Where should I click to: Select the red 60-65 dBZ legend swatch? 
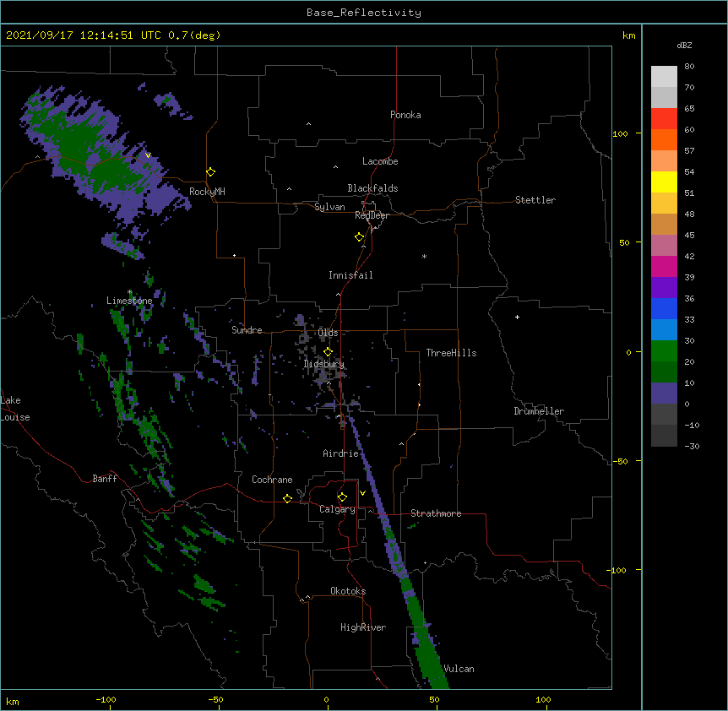click(x=664, y=119)
